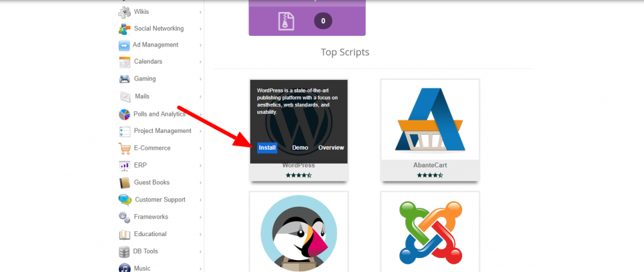Open the Social Networking category icon

tap(125, 29)
